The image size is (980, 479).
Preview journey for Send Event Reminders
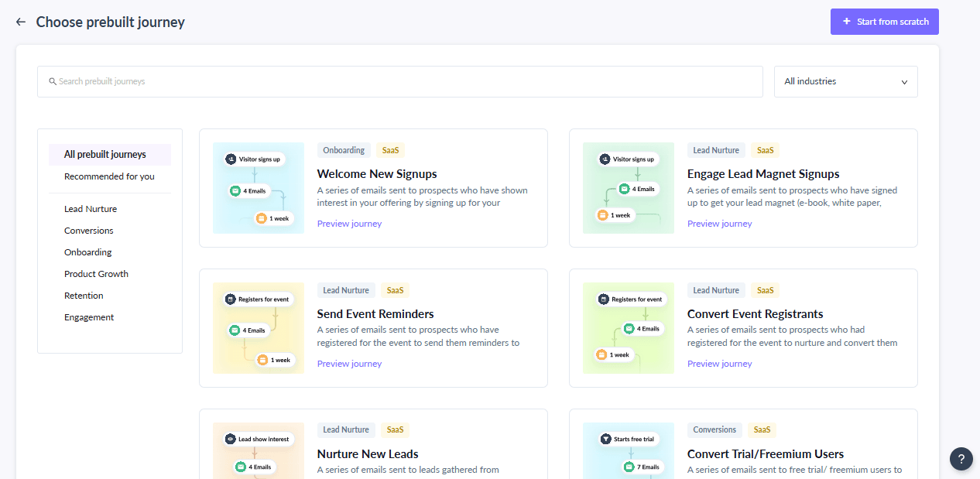click(x=349, y=364)
